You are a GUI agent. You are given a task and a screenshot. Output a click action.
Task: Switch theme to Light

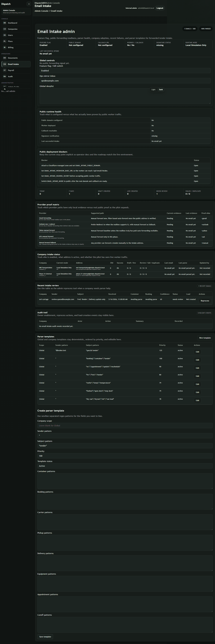tap(153, 90)
